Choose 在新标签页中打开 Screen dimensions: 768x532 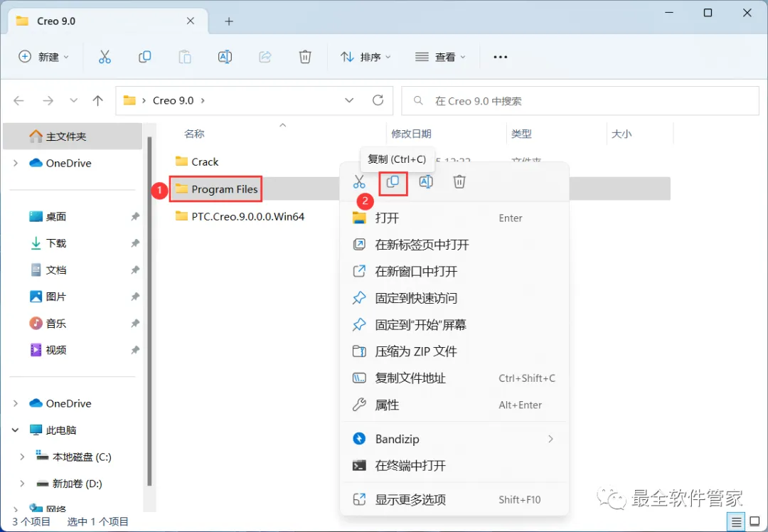(x=454, y=245)
